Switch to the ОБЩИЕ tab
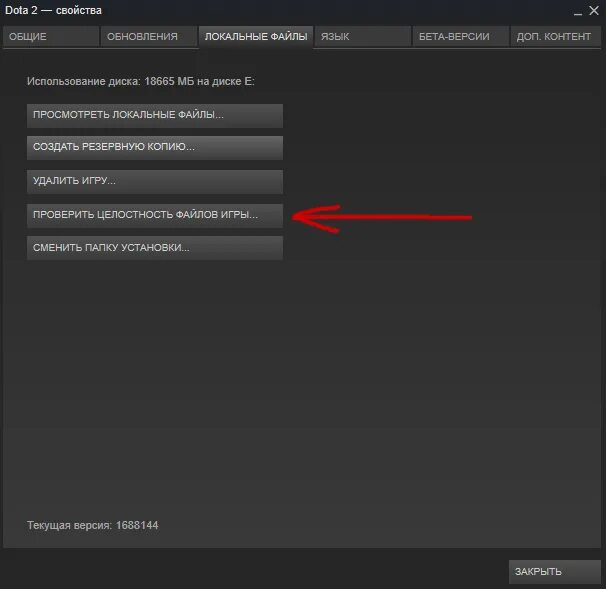 pos(51,37)
